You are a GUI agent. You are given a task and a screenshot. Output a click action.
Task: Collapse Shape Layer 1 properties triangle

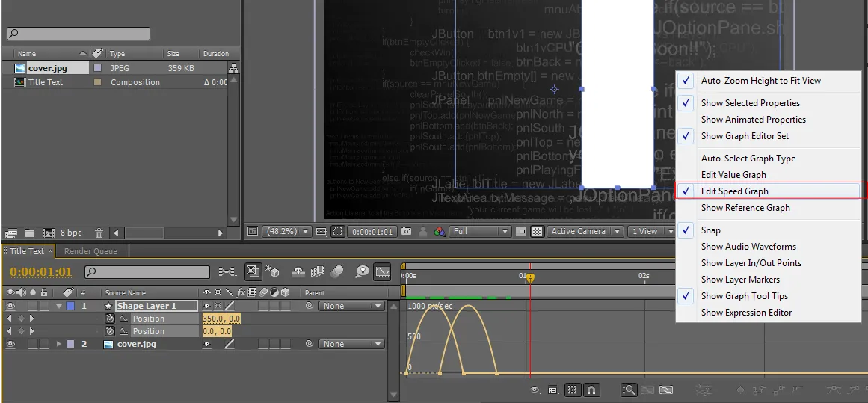tap(59, 306)
